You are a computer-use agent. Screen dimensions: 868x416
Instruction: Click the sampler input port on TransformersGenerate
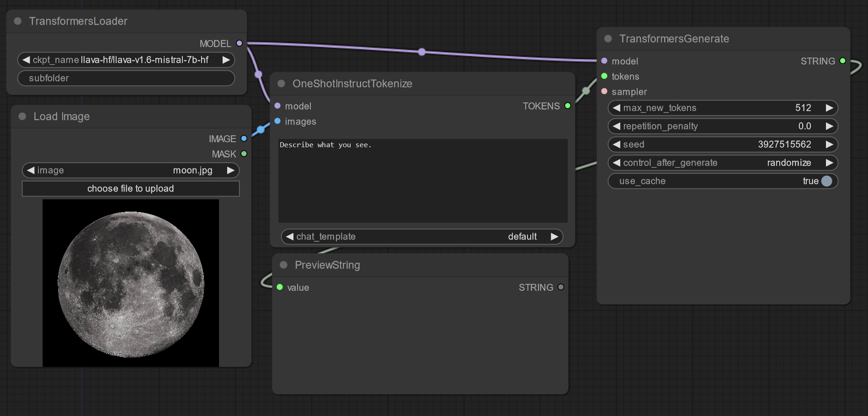tap(604, 91)
